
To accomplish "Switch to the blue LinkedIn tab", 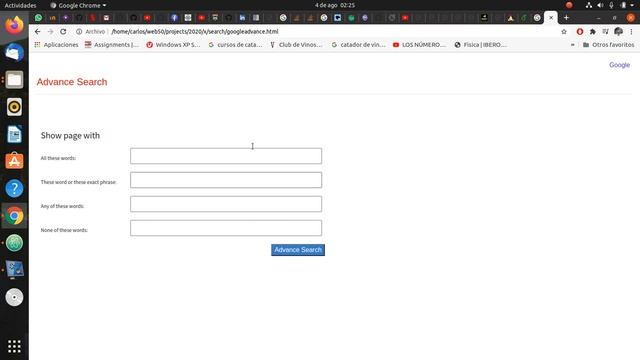I will [242, 18].
